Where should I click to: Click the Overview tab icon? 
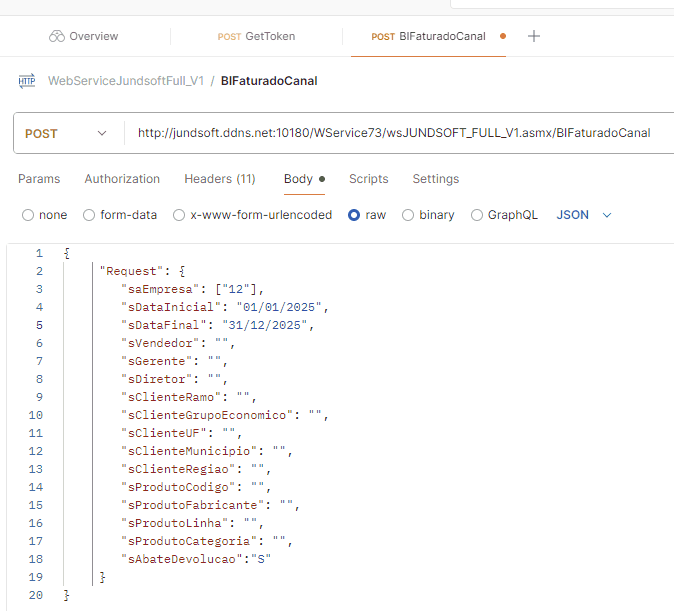(x=56, y=36)
